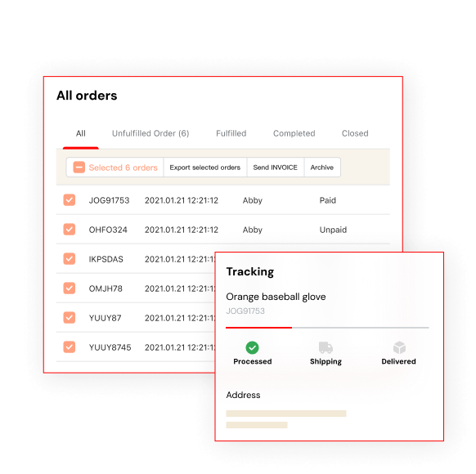Viewport: 476px width, 474px height.
Task: Select the Completed tab
Action: 294,133
